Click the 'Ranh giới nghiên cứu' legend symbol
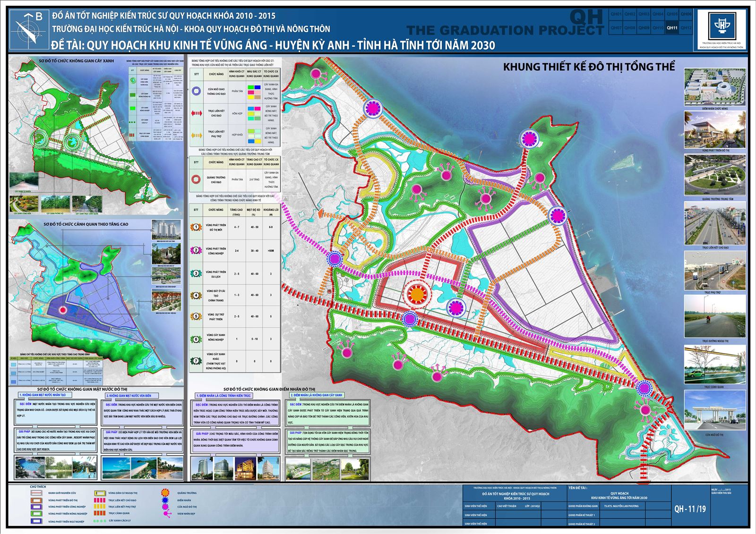Screen dimensions: 756x534 37,493
